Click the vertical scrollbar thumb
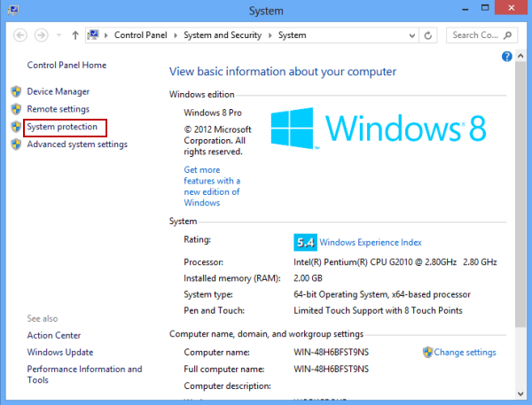Image resolution: width=532 pixels, height=405 pixels. point(520,194)
